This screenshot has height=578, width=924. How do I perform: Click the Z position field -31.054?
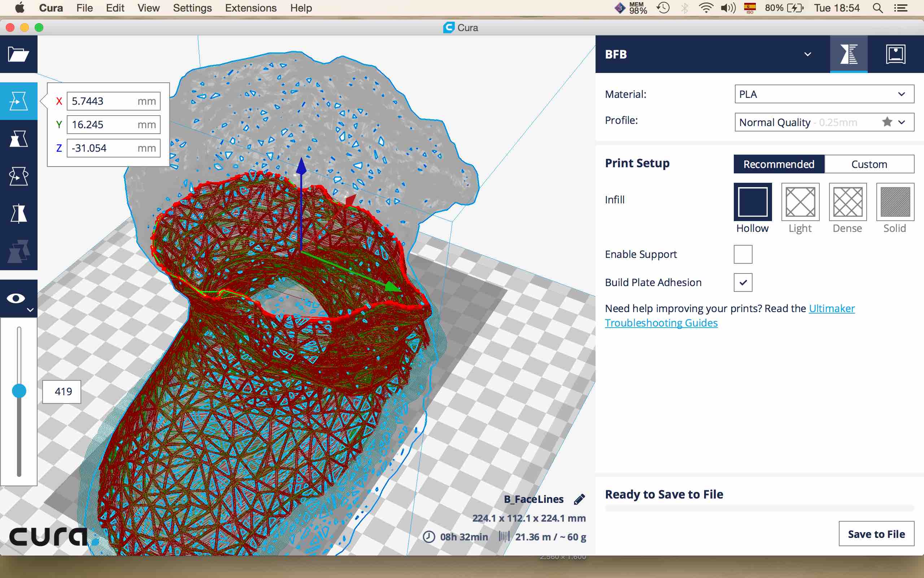(113, 148)
